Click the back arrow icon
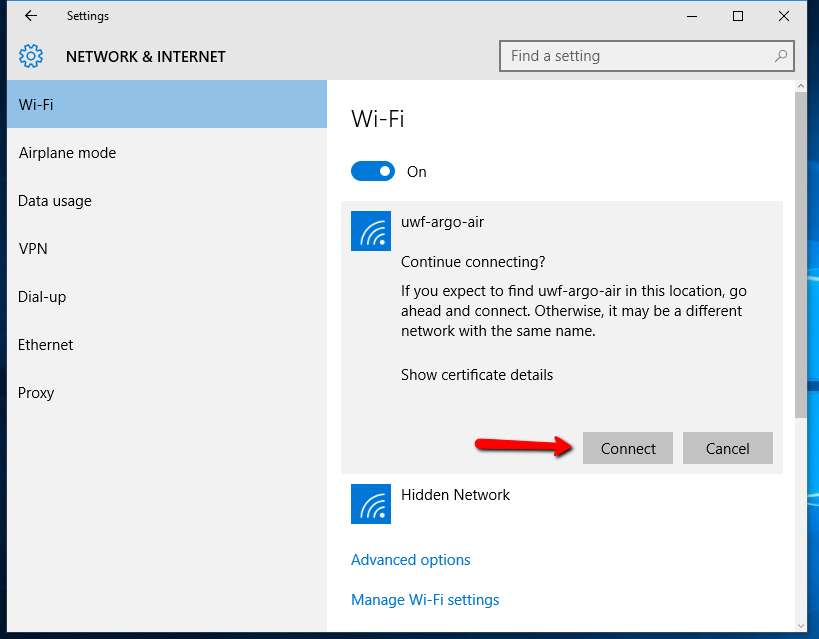 click(31, 16)
